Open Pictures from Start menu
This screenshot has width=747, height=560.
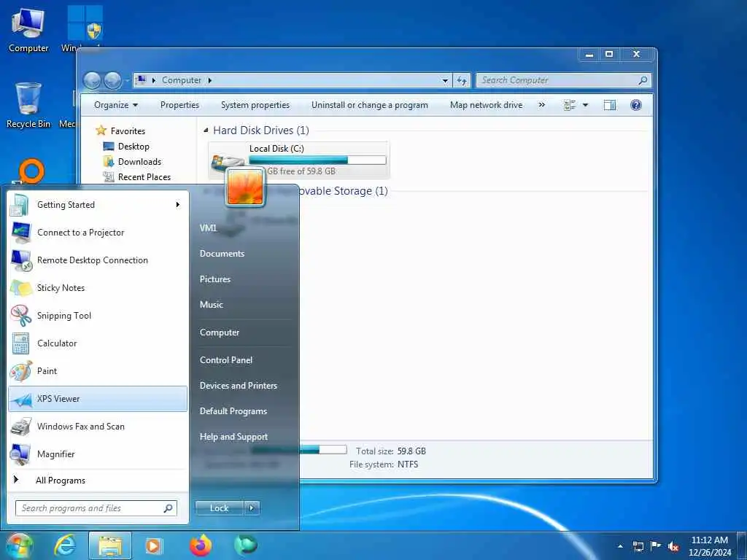(215, 279)
